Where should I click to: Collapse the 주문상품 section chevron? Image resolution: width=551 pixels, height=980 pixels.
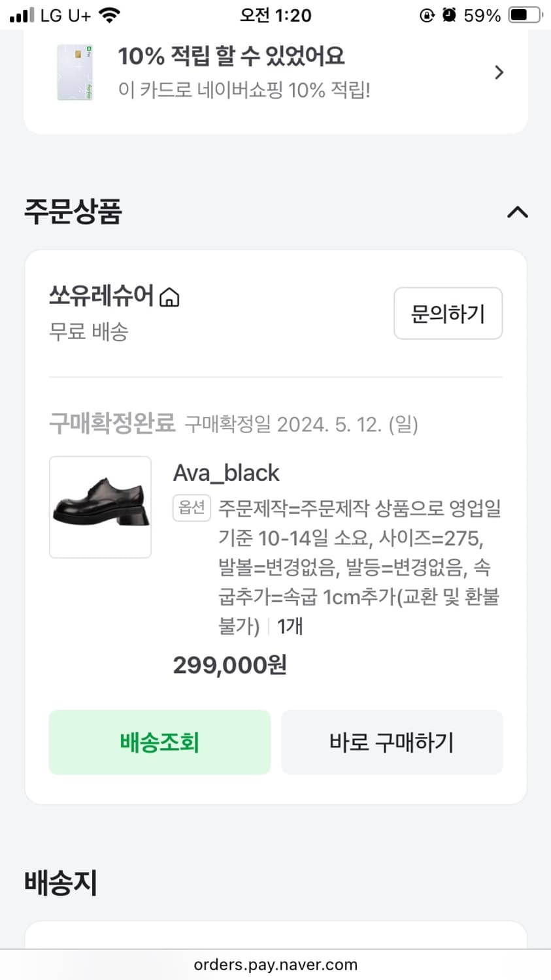click(x=517, y=212)
